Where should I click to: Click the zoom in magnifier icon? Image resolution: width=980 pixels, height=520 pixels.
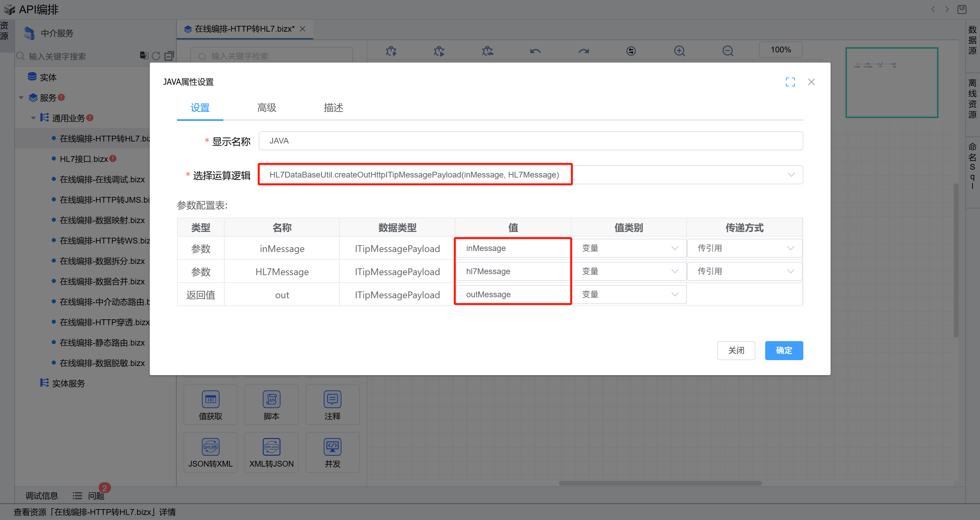coord(679,51)
